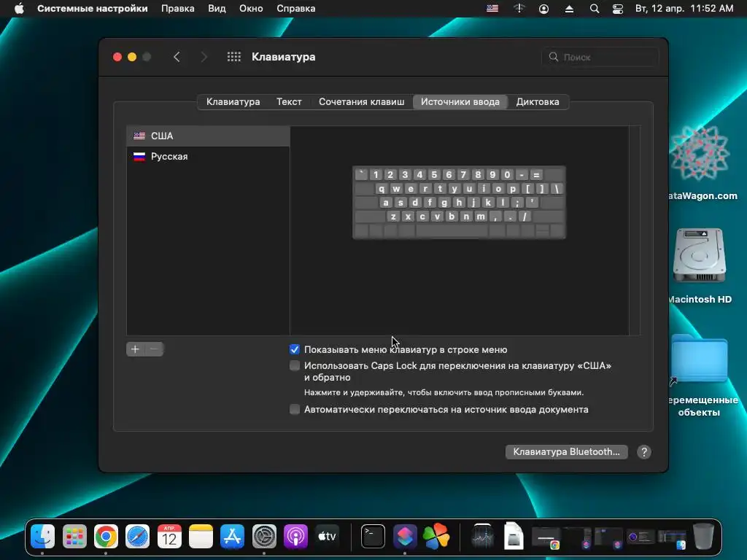Image resolution: width=747 pixels, height=560 pixels.
Task: Launch Google Chrome from the Dock
Action: pos(106,537)
